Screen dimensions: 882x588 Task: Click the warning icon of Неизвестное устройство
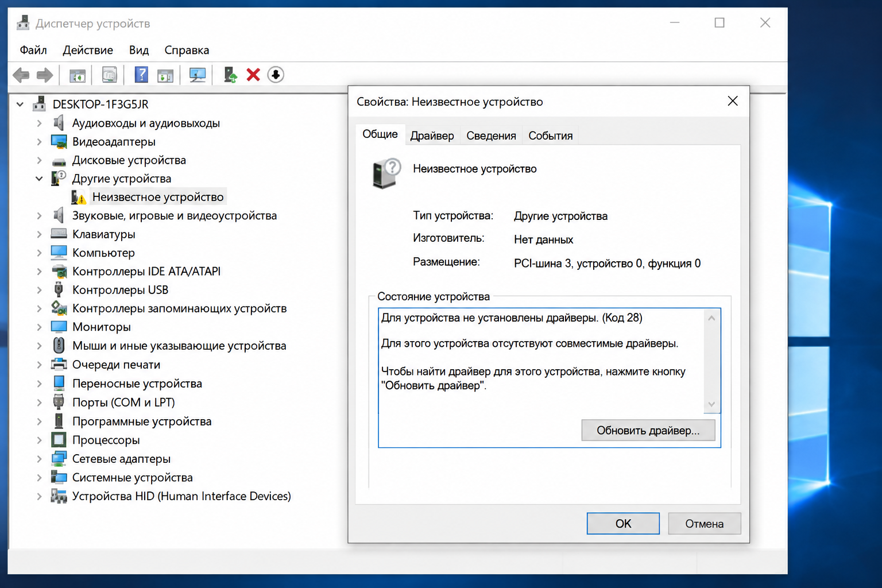(79, 198)
